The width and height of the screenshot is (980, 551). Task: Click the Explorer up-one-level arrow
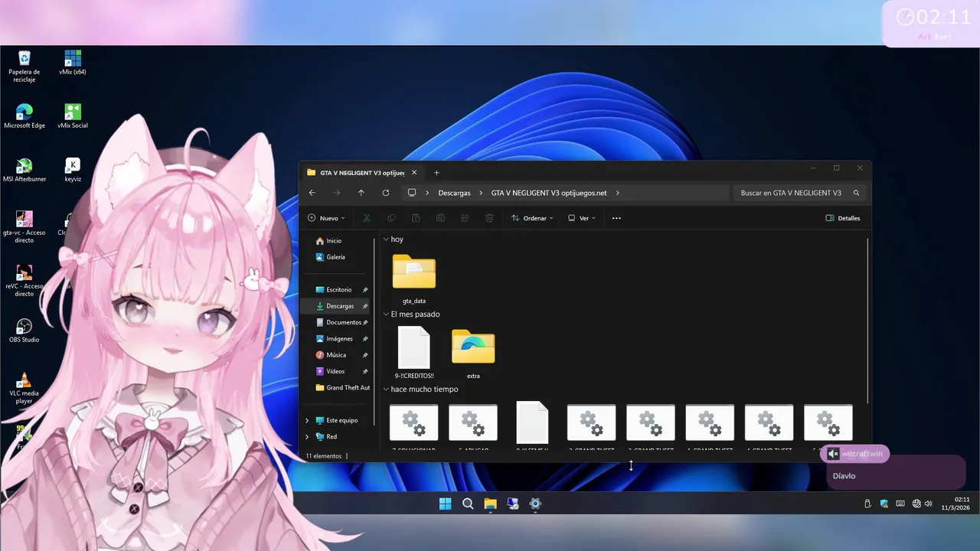pyautogui.click(x=361, y=193)
